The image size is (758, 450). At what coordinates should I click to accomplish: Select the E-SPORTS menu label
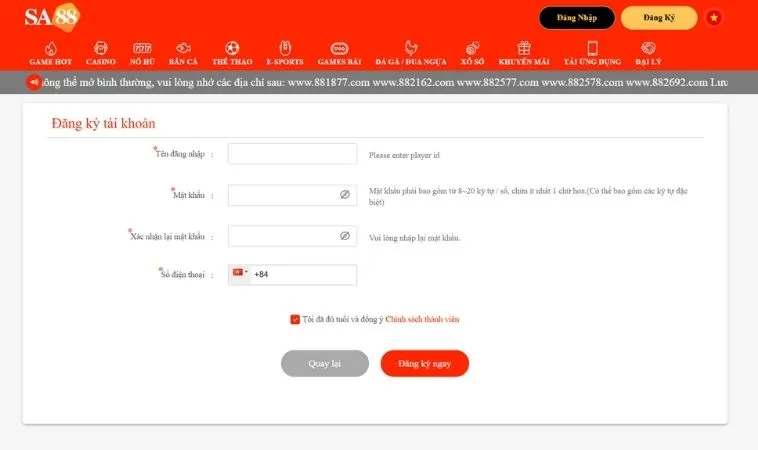(x=285, y=62)
